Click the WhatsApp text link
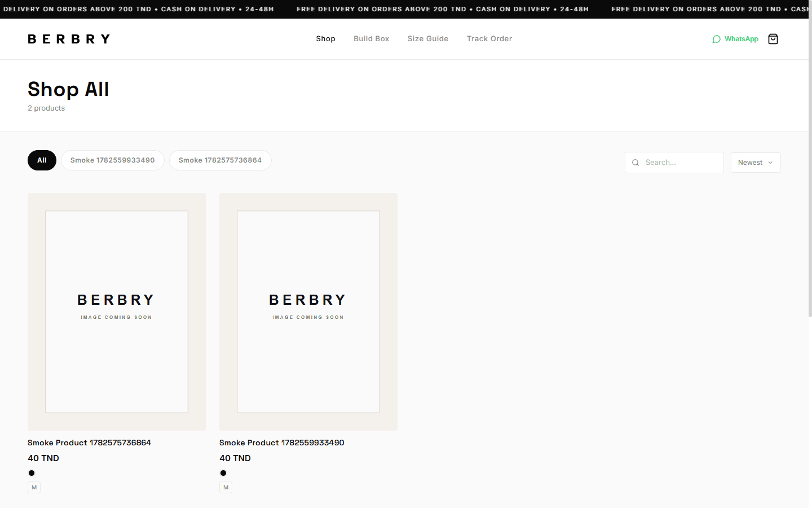812x508 pixels. (x=742, y=39)
